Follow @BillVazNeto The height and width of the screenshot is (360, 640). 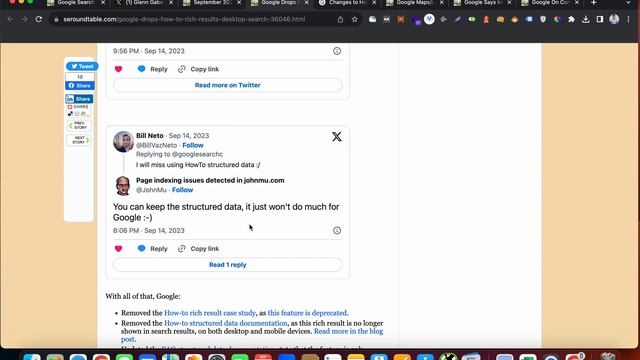[x=193, y=145]
